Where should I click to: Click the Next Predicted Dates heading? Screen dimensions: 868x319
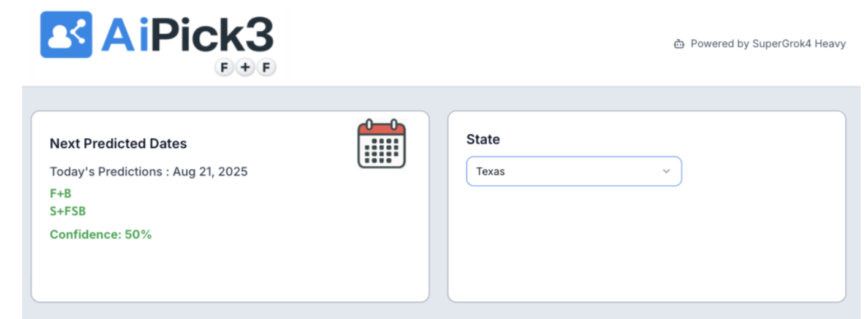pos(118,144)
